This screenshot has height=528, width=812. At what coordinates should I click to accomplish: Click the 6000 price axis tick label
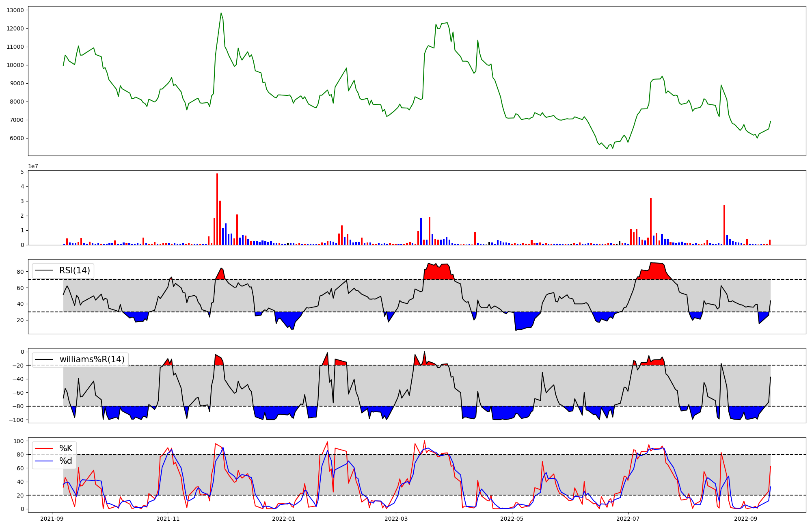(x=17, y=138)
